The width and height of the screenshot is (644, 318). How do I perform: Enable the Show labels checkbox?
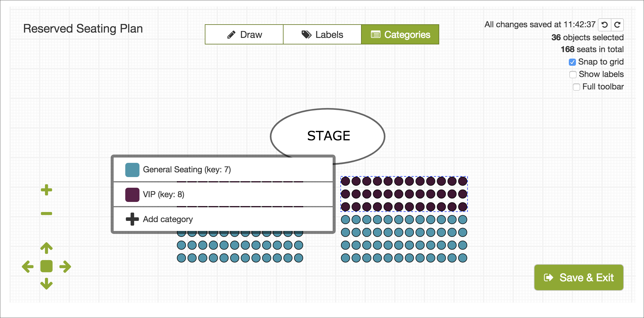(x=573, y=75)
